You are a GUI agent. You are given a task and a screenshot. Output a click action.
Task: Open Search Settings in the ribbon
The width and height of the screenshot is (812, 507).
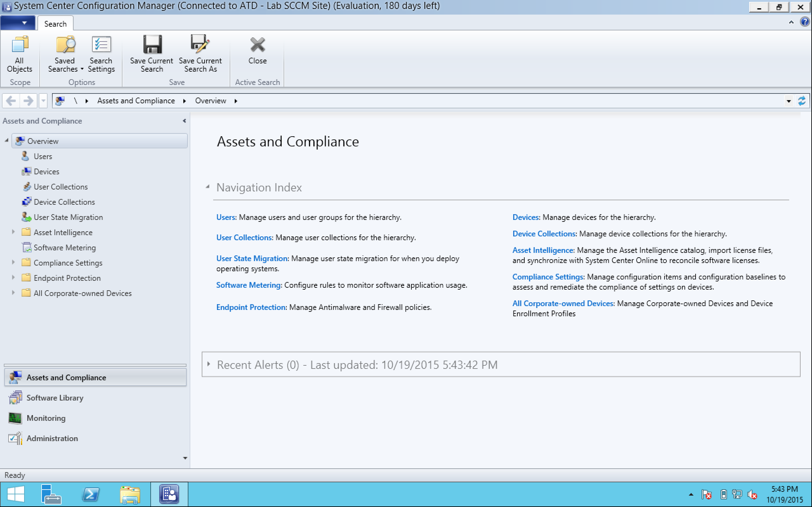click(101, 53)
